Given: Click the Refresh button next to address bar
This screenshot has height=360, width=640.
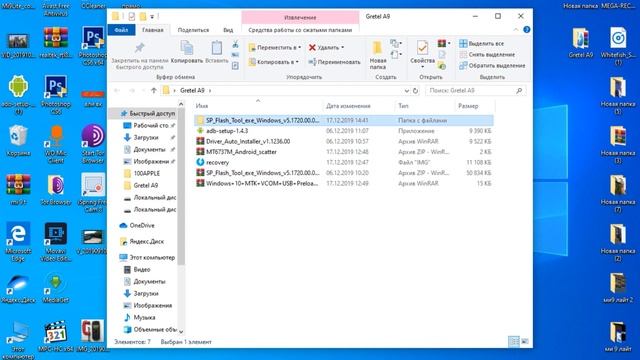Looking at the screenshot, I should tap(415, 91).
